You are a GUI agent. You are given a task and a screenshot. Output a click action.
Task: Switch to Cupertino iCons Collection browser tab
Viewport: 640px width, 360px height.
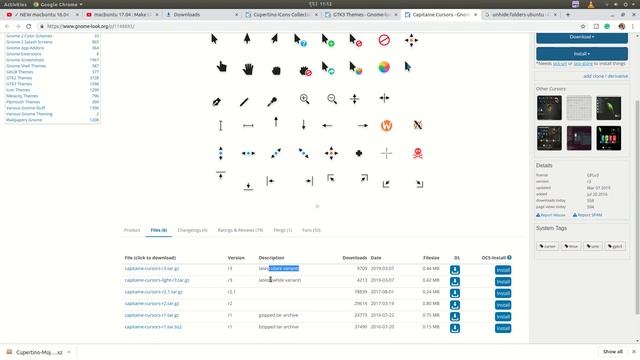click(281, 15)
